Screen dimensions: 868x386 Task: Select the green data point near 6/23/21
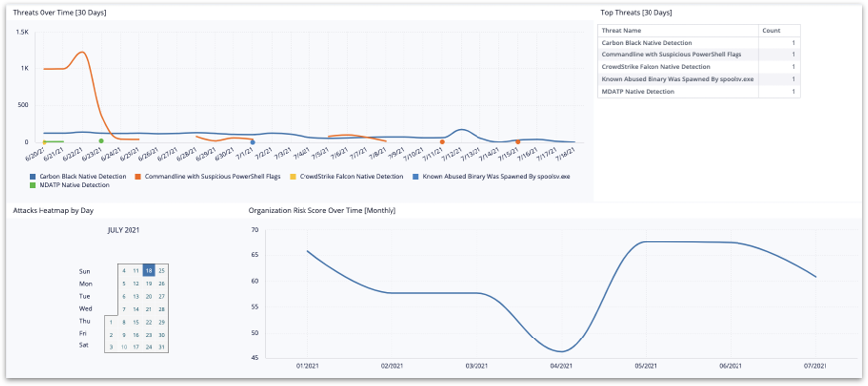(101, 141)
